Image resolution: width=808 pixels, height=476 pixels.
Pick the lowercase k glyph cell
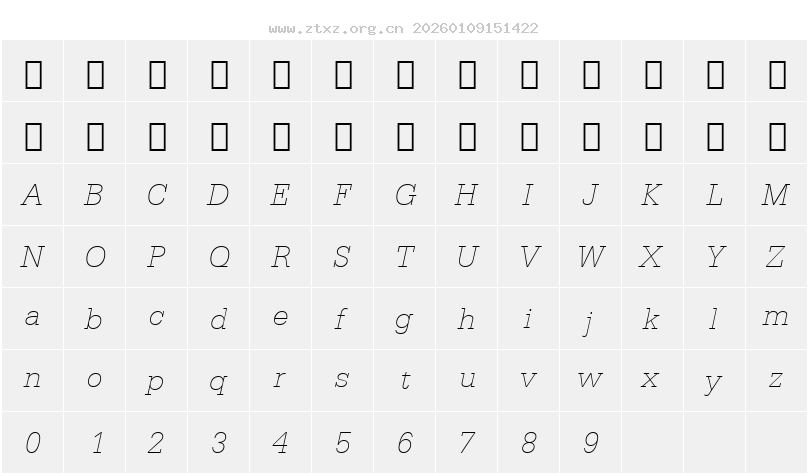652,319
